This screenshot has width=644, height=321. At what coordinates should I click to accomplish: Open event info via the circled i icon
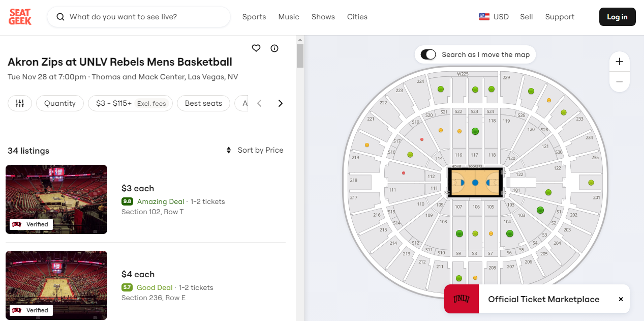pyautogui.click(x=274, y=48)
